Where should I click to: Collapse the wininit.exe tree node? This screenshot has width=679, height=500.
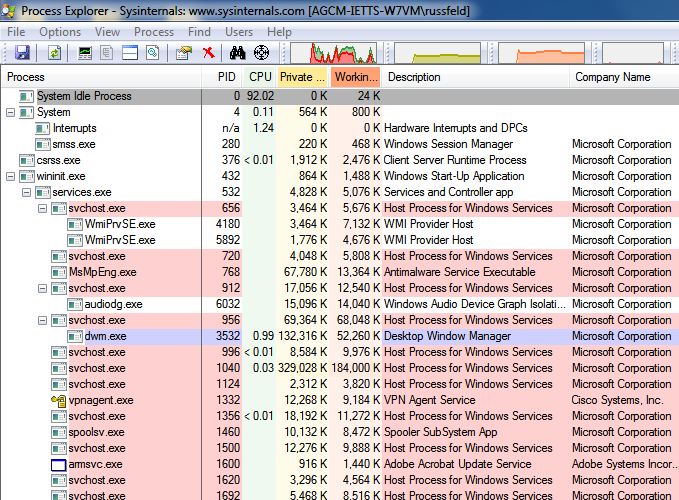[11, 176]
